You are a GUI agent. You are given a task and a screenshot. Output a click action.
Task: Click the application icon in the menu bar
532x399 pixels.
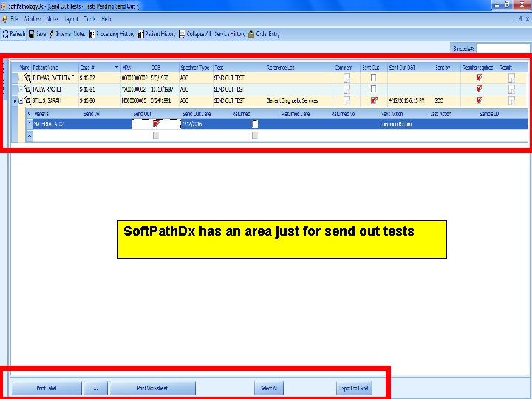(4, 19)
